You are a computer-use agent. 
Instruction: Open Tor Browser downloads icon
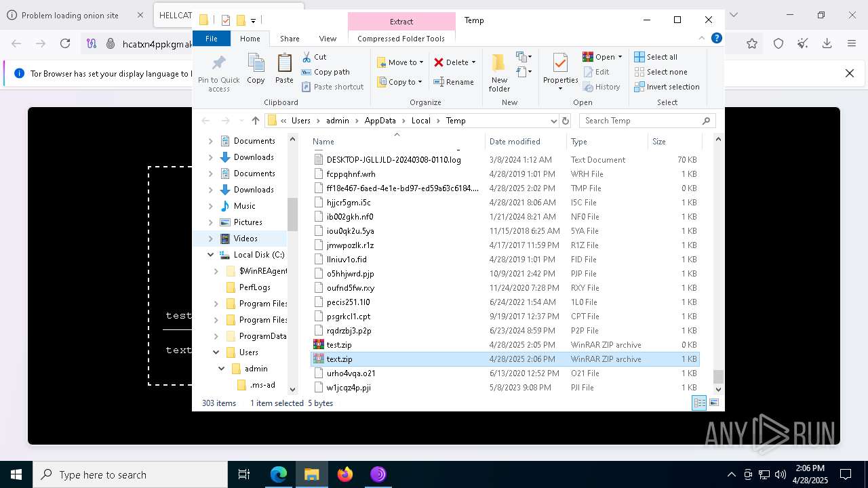[827, 43]
